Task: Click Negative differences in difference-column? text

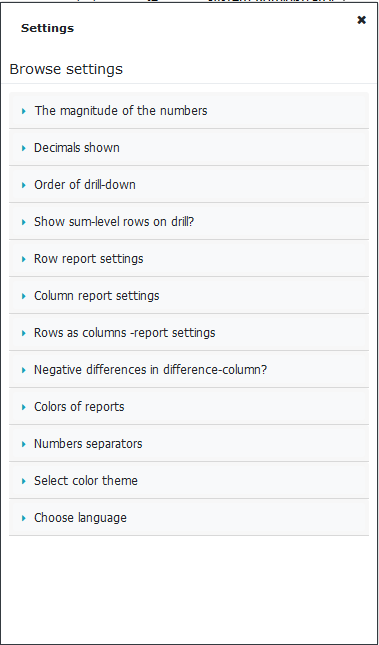Action: point(150,370)
